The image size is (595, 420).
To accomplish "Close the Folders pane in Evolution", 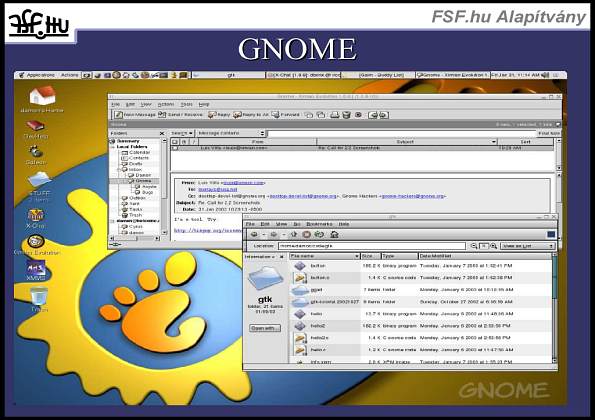I will (162, 134).
